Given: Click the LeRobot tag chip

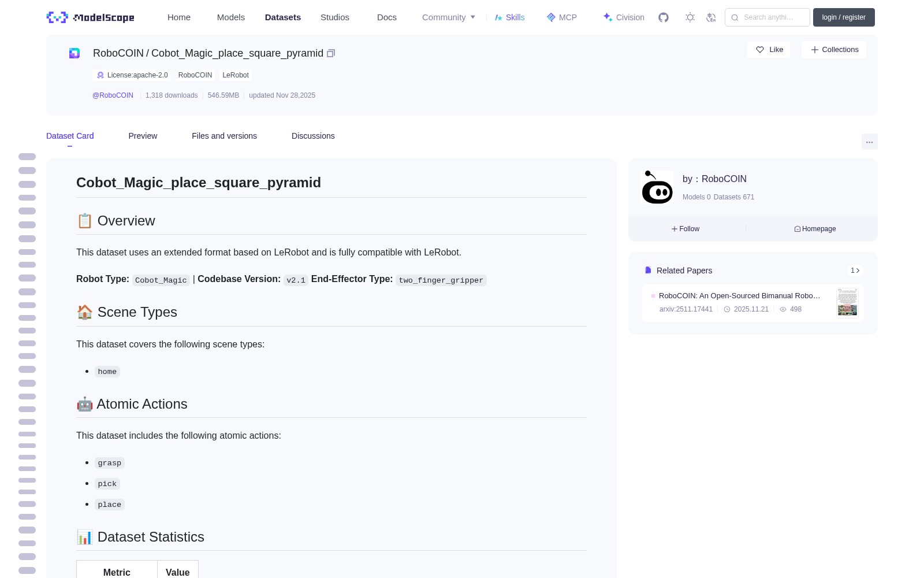Looking at the screenshot, I should pyautogui.click(x=236, y=75).
